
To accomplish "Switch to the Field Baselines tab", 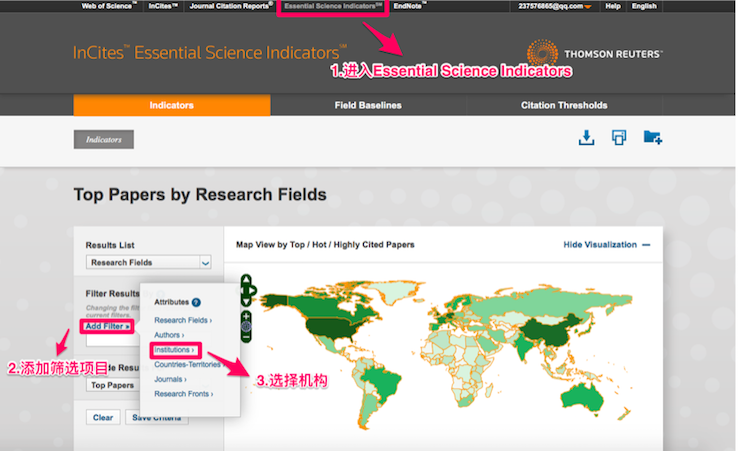I will (x=367, y=105).
